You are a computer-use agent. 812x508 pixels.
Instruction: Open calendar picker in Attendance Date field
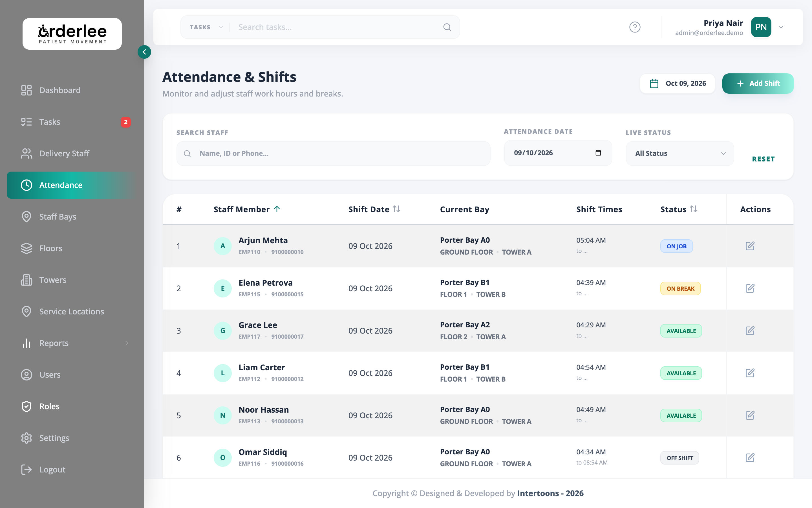click(598, 153)
